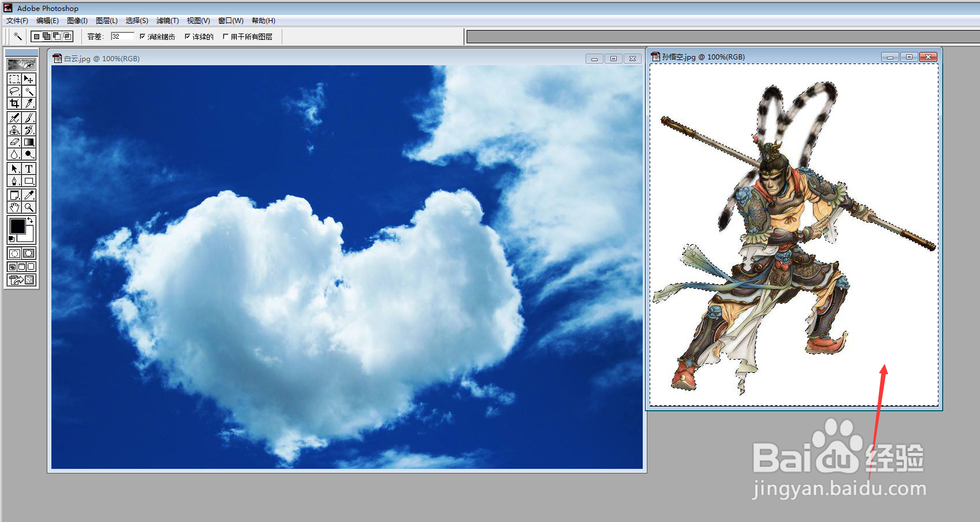Select the Rectangular Marquee tool
Screen dimensions: 980x522
(14, 79)
